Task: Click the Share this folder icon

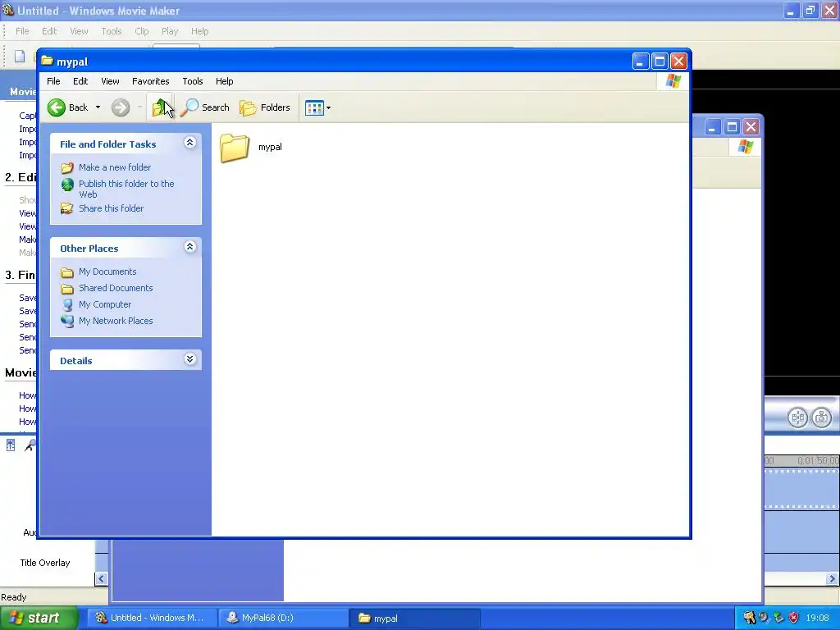Action: (67, 208)
